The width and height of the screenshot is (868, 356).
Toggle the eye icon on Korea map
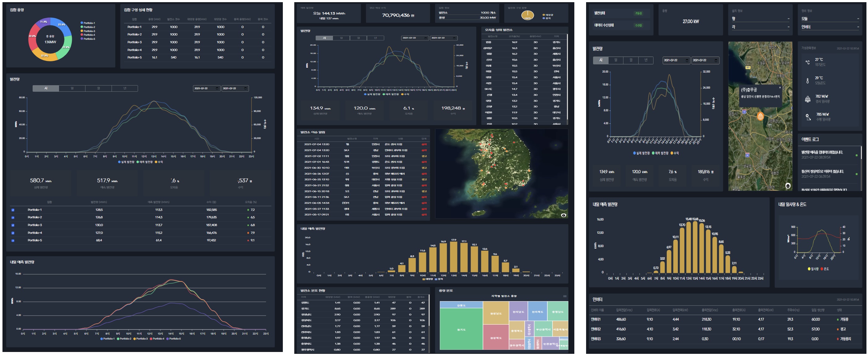coord(564,215)
